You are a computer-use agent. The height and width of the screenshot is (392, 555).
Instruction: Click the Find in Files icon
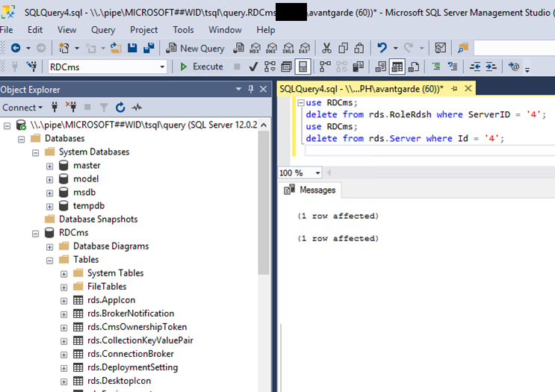pos(463,48)
